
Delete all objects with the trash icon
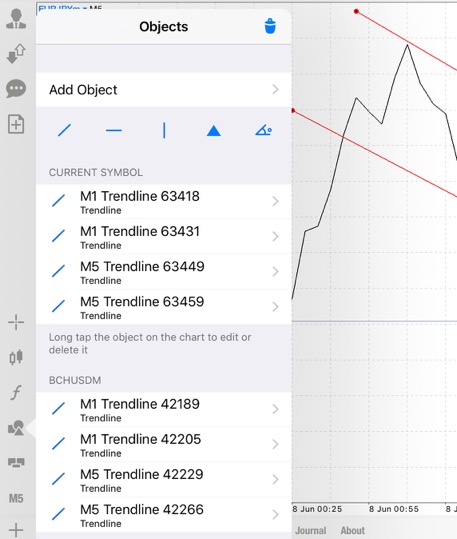(x=270, y=26)
